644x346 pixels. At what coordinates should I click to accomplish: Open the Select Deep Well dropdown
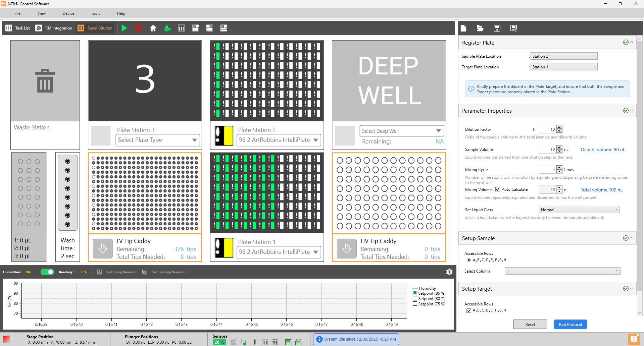[x=401, y=131]
